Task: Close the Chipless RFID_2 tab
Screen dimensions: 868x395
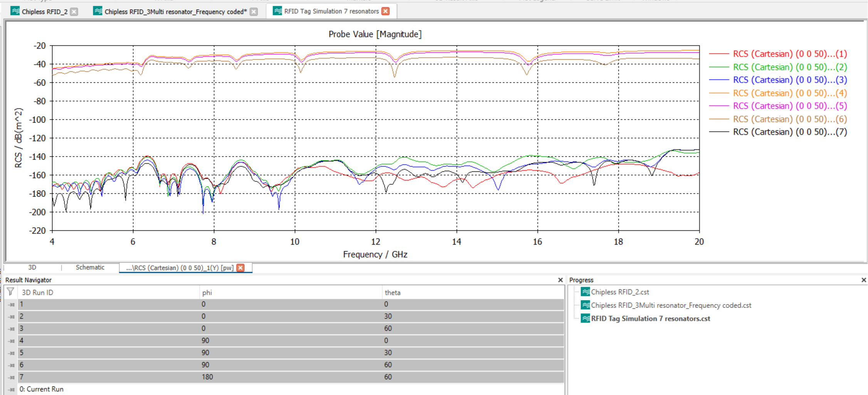Action: [74, 12]
